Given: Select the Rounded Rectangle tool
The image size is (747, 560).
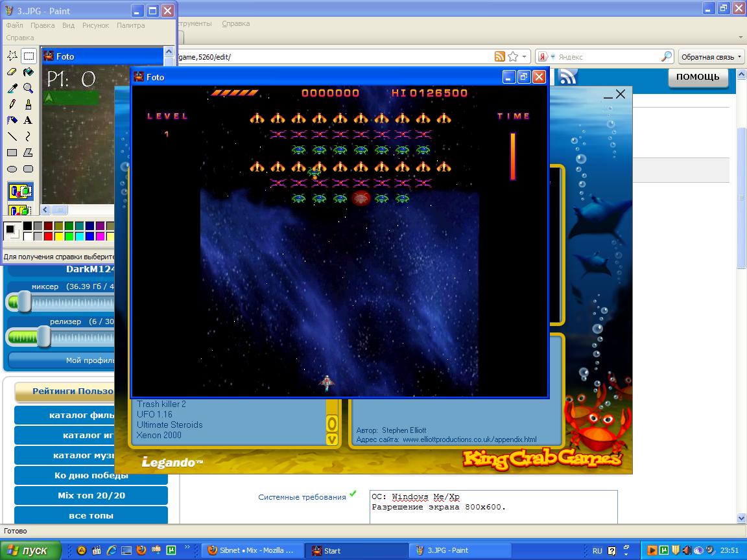Looking at the screenshot, I should (x=29, y=169).
